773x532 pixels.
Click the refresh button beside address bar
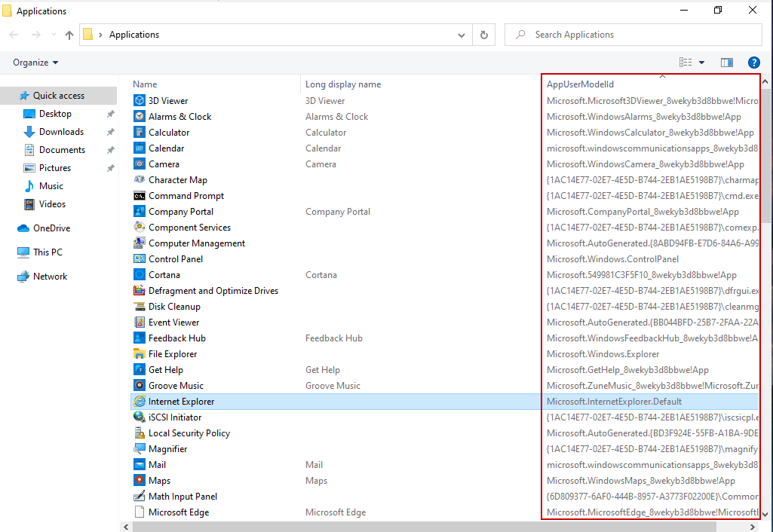[484, 35]
